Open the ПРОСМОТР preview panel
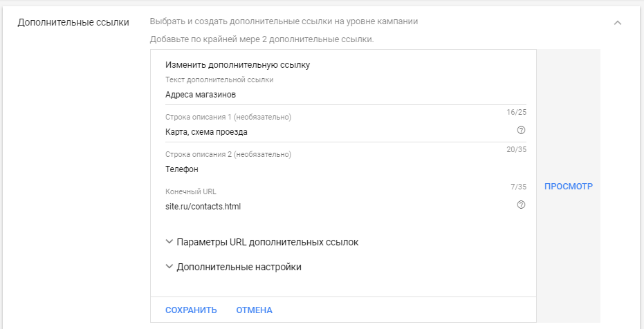 coord(569,186)
